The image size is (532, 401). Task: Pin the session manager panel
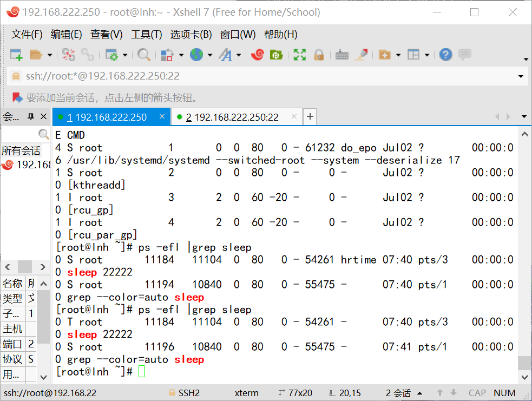point(31,117)
